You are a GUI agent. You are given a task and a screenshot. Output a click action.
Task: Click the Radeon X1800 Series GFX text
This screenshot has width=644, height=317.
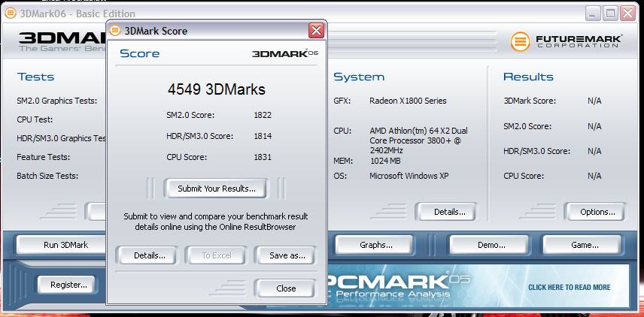point(408,101)
